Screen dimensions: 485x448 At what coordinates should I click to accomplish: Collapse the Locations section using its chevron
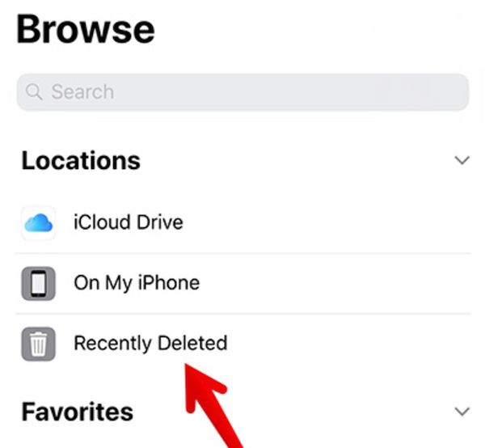[x=462, y=160]
